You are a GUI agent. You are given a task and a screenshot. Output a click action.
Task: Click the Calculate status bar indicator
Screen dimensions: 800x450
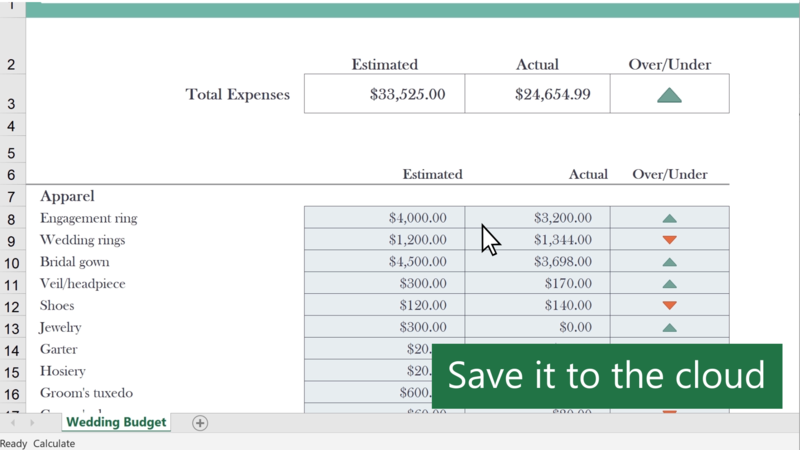pyautogui.click(x=54, y=443)
